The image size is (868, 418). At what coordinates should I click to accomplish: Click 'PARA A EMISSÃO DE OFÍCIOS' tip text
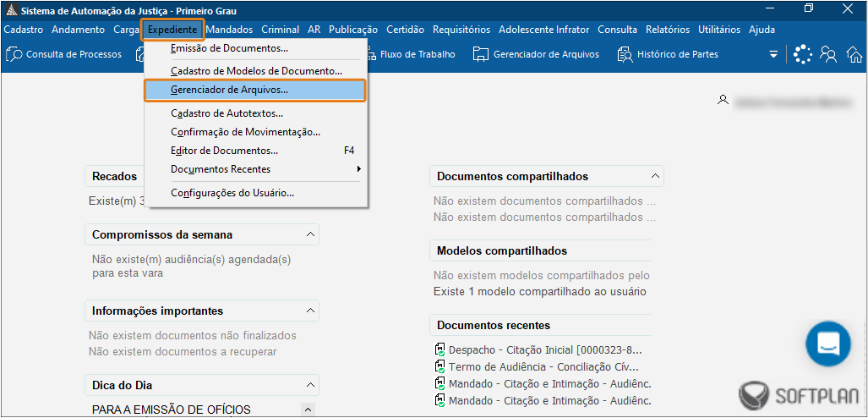[172, 410]
